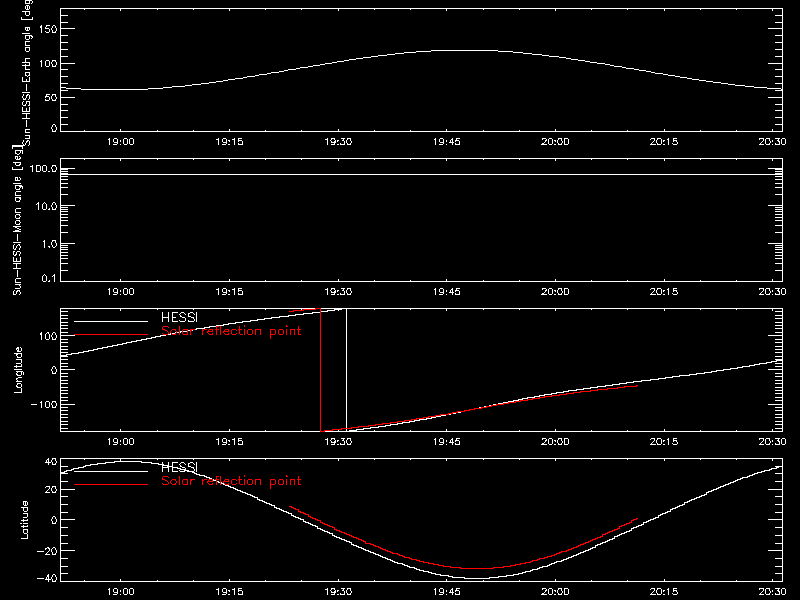The image size is (800, 600).
Task: Click 20:00 under the Moon angle plot
Action: [555, 292]
